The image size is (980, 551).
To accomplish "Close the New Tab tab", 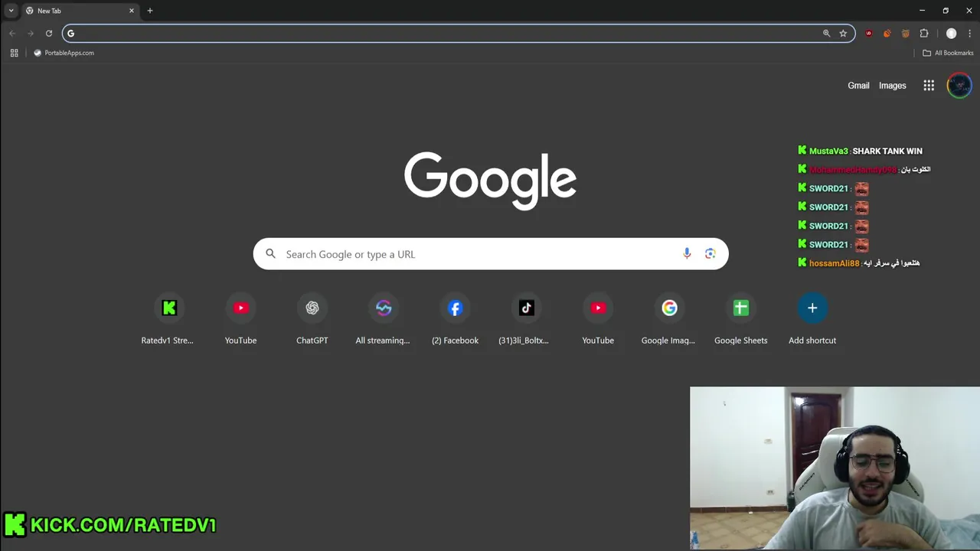I will coord(132,11).
